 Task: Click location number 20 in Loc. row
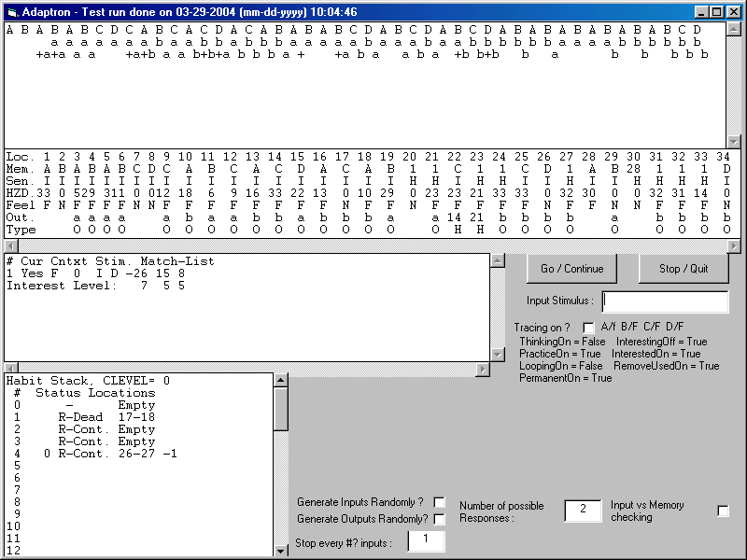pos(409,157)
